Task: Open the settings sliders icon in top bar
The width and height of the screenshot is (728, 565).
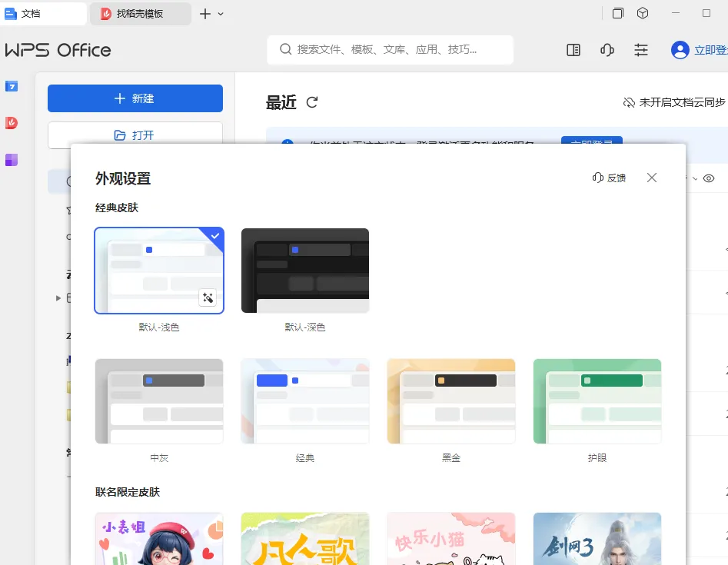Action: (x=641, y=49)
